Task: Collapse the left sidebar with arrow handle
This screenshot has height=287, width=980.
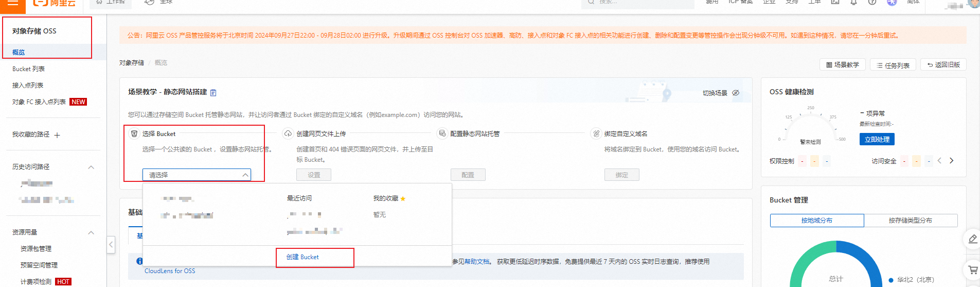Action: click(111, 244)
